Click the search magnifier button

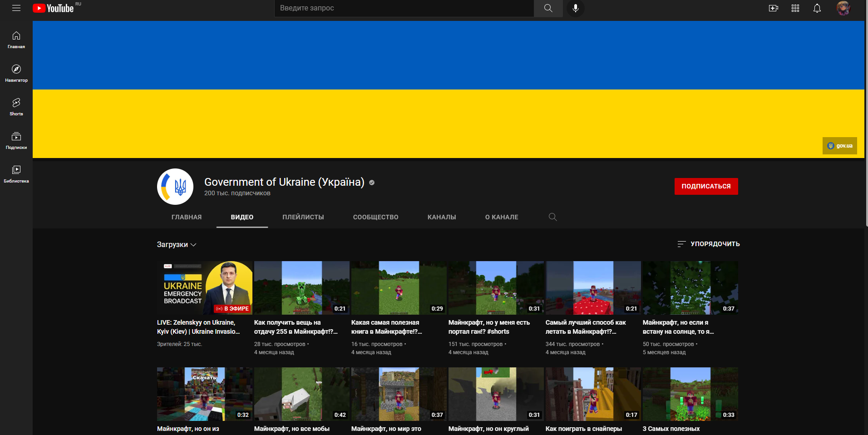[x=548, y=8]
